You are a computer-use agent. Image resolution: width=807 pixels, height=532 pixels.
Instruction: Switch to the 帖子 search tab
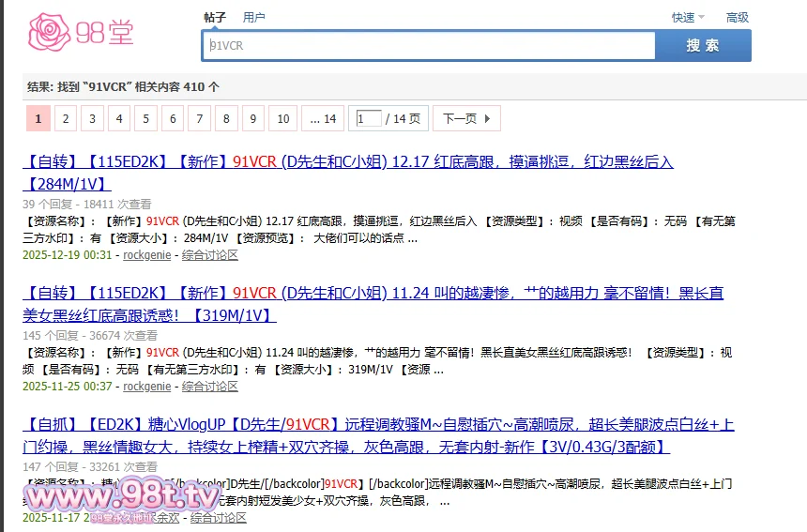coord(215,18)
